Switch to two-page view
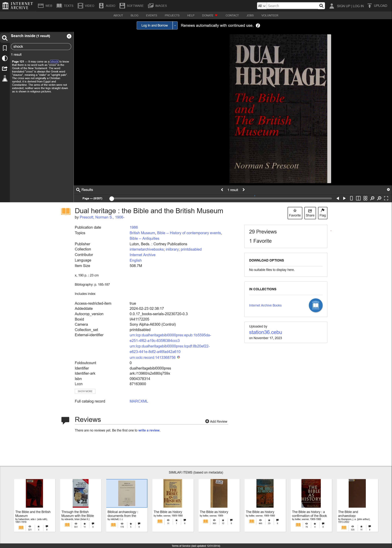The height and width of the screenshot is (548, 392). pyautogui.click(x=358, y=198)
